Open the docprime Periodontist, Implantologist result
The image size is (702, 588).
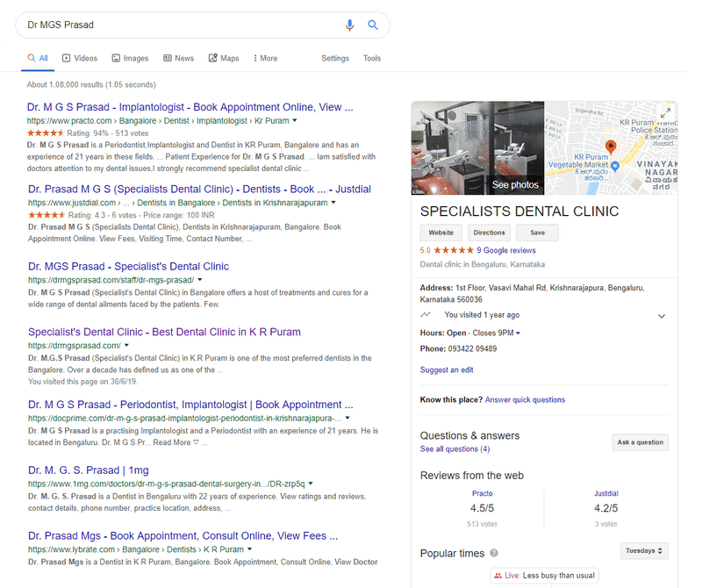coord(190,405)
